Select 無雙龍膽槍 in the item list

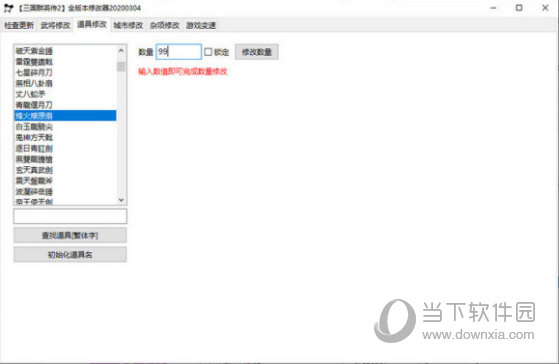pyautogui.click(x=65, y=159)
